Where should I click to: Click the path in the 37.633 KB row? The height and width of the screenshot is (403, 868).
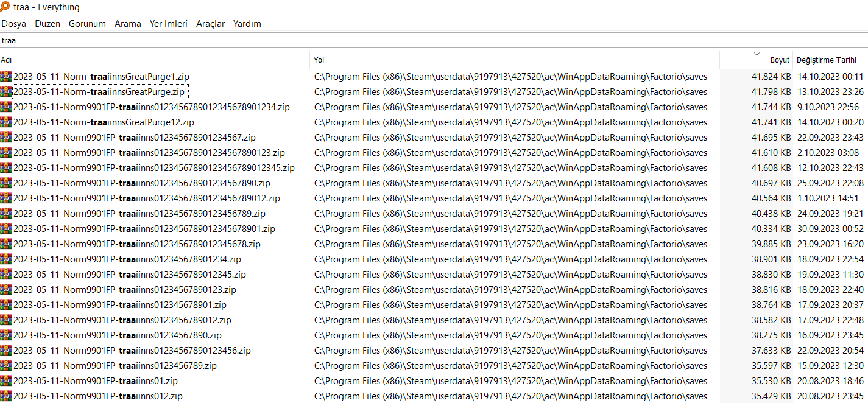click(511, 351)
